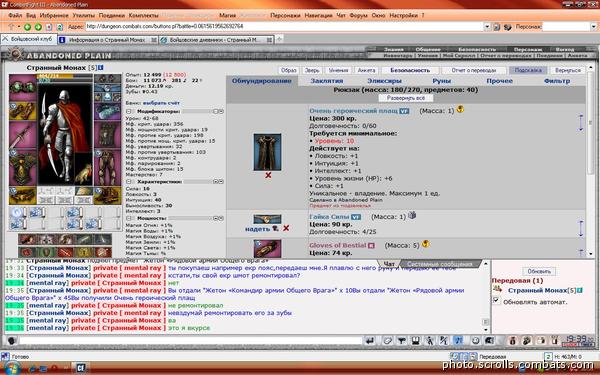Toggle the Обновлять автомат. checkbox
This screenshot has height=375, width=600.
coord(496,300)
